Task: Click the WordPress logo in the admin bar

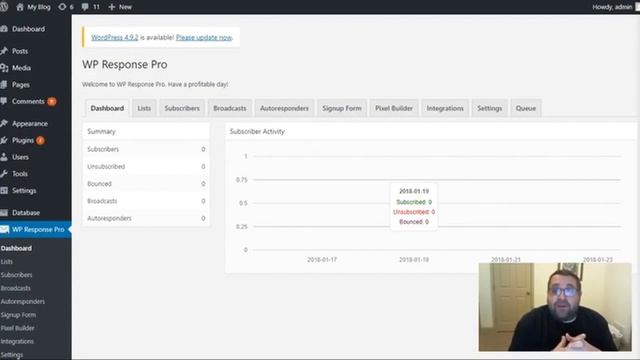Action: 4,7
